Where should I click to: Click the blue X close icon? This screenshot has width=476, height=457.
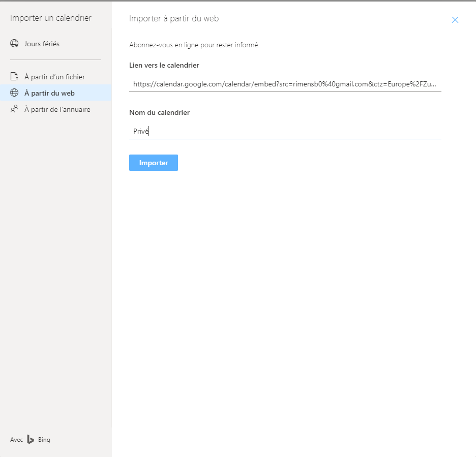455,20
